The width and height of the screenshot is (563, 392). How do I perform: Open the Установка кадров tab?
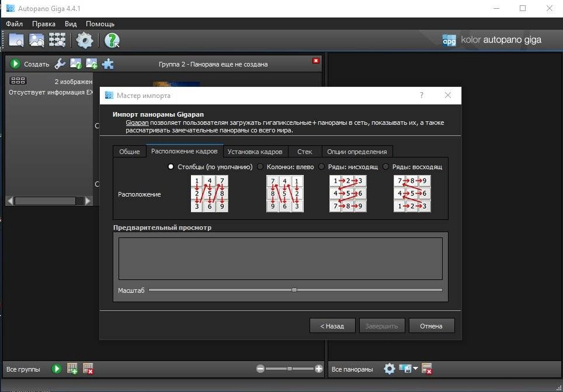pyautogui.click(x=255, y=151)
